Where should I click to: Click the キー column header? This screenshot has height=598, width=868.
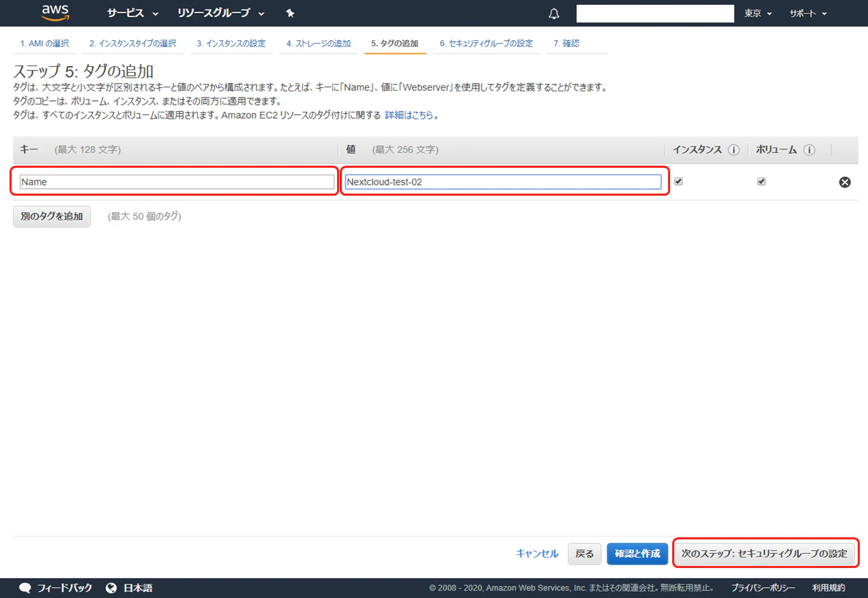(x=29, y=150)
